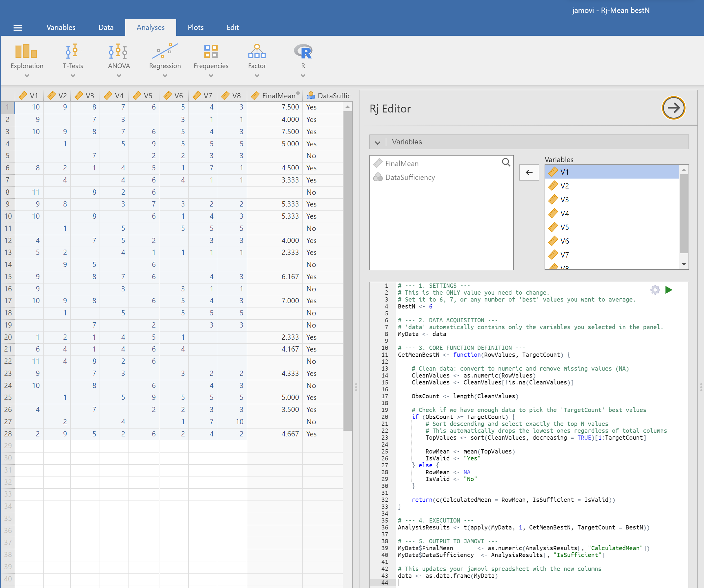The height and width of the screenshot is (588, 704).
Task: Open the R module menu
Action: coord(303,60)
